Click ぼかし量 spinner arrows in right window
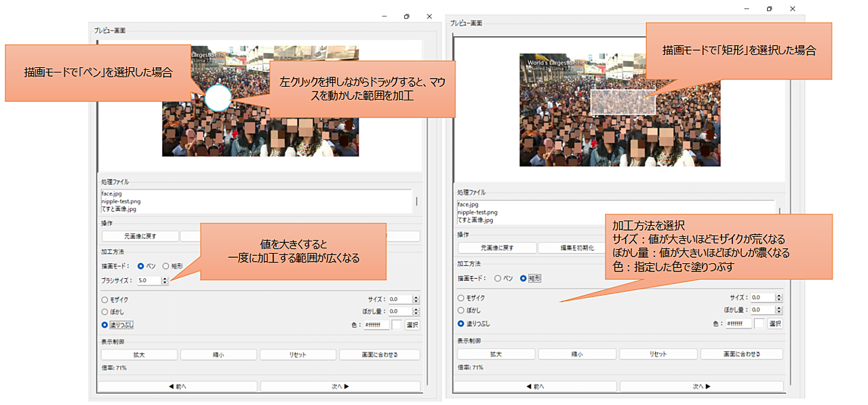This screenshot has width=868, height=405. (x=778, y=310)
